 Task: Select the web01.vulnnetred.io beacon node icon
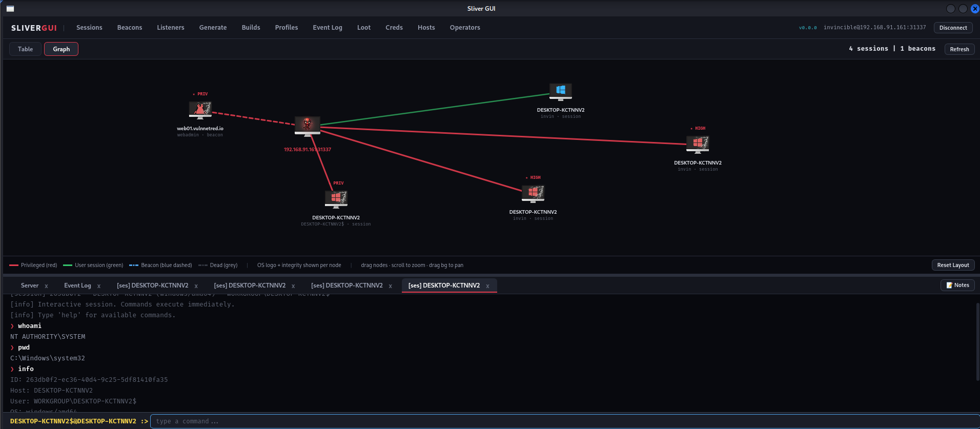pos(200,110)
